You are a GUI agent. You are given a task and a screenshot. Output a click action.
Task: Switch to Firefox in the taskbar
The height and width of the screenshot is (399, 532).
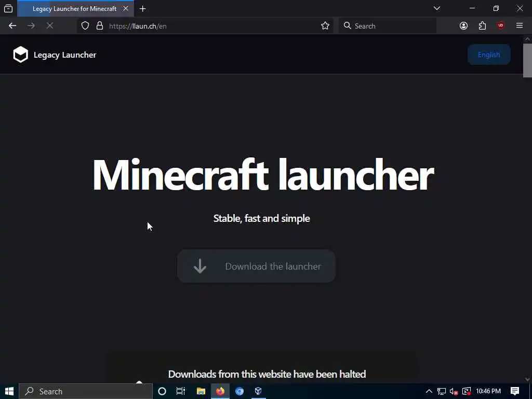coord(220,391)
